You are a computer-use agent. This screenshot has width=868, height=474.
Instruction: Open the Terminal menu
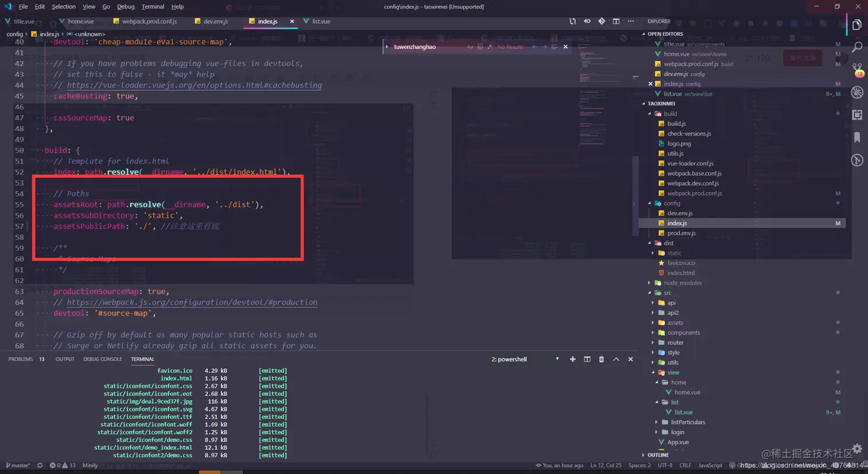(153, 6)
